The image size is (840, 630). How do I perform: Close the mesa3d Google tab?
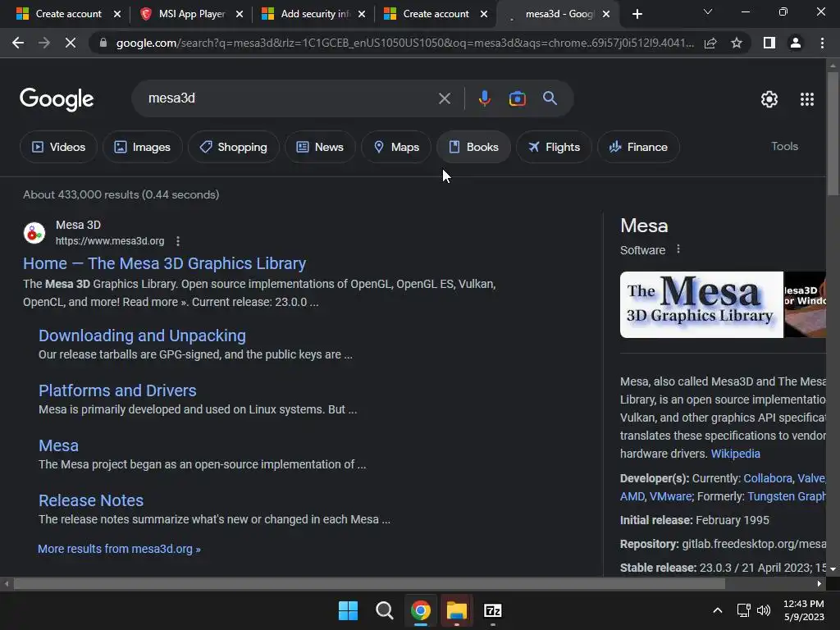coord(606,14)
